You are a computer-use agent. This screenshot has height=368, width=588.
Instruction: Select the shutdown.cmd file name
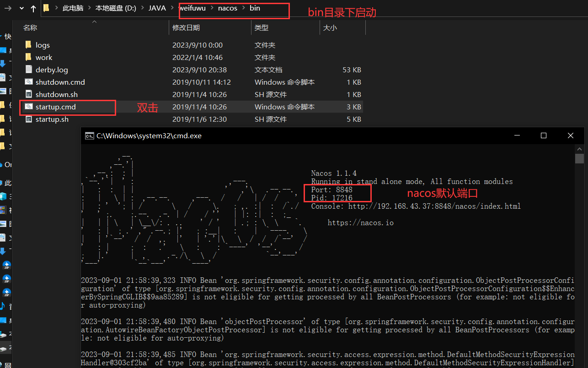[x=60, y=82]
